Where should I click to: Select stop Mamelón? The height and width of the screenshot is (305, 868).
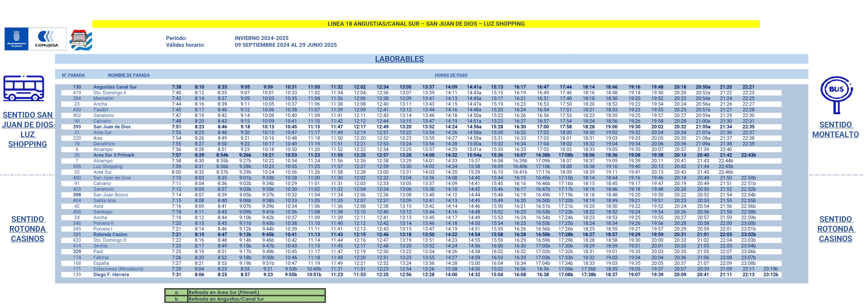(x=103, y=98)
